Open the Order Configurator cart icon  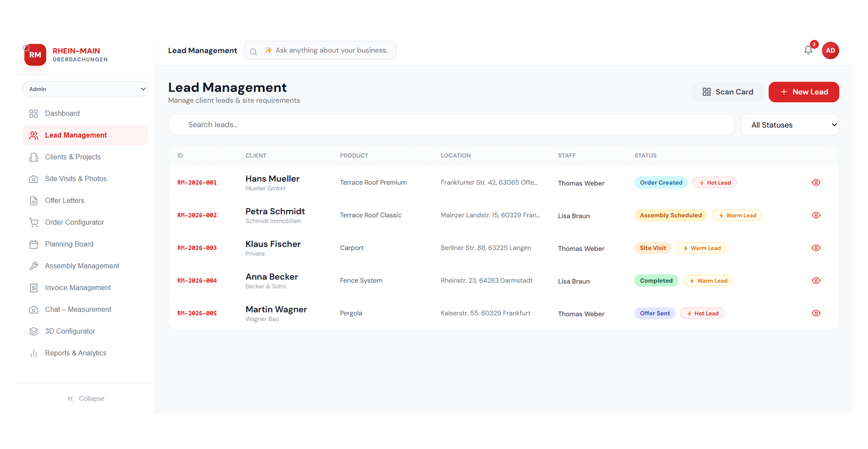(34, 222)
